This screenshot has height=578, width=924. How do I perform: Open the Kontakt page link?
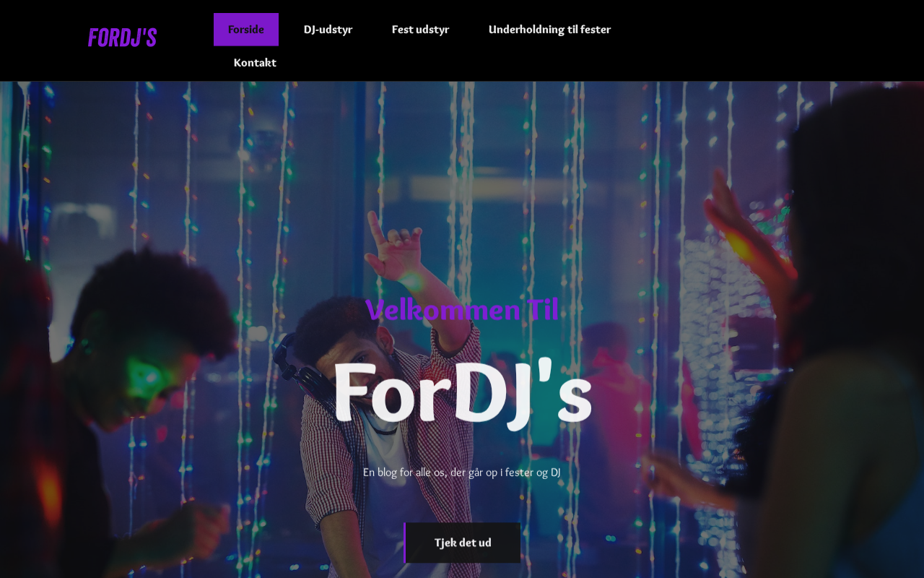[255, 63]
